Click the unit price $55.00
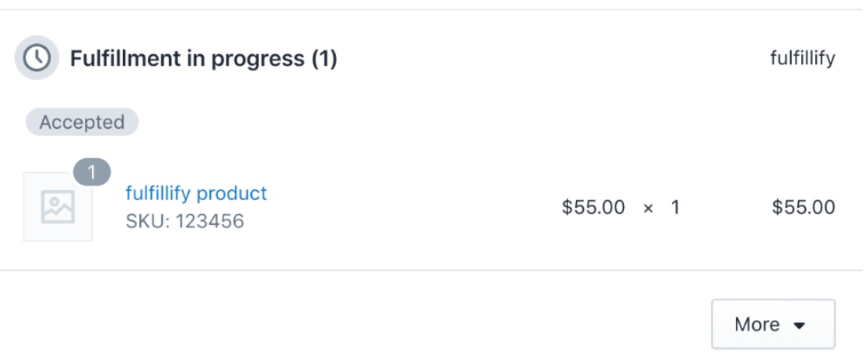The width and height of the screenshot is (868, 364). click(x=593, y=208)
